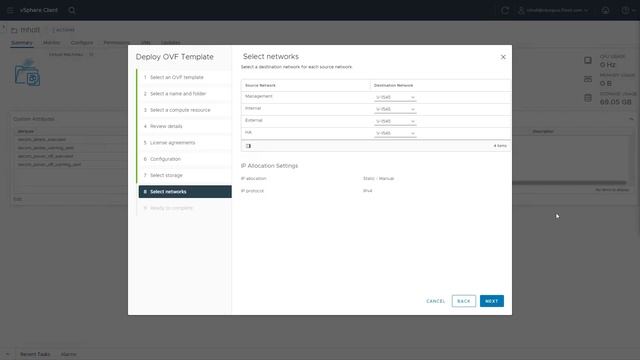Click the CPU usage chip icon

588,60
